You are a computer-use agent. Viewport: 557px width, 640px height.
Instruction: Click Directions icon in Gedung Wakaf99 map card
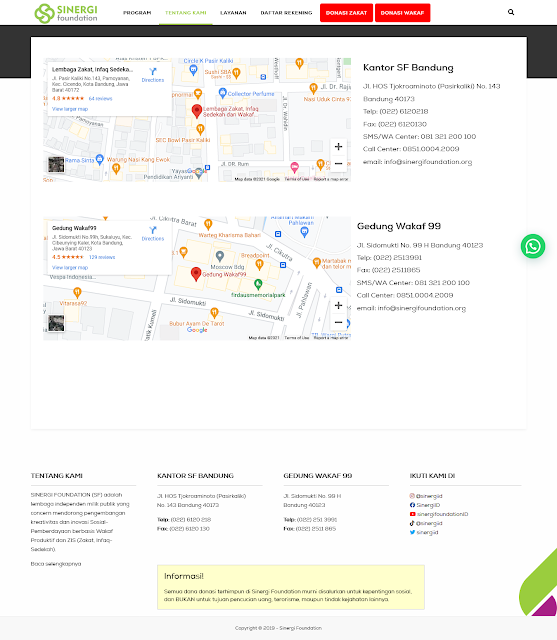coord(153,230)
